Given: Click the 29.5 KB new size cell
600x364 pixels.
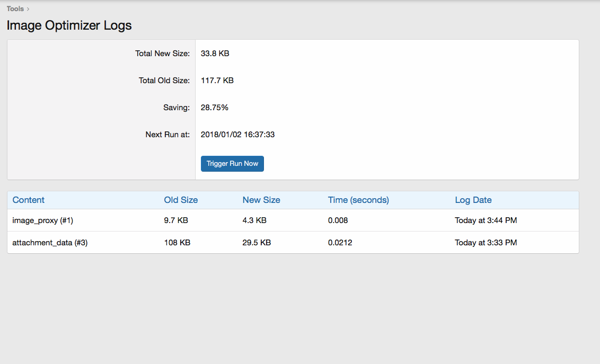Looking at the screenshot, I should click(257, 243).
